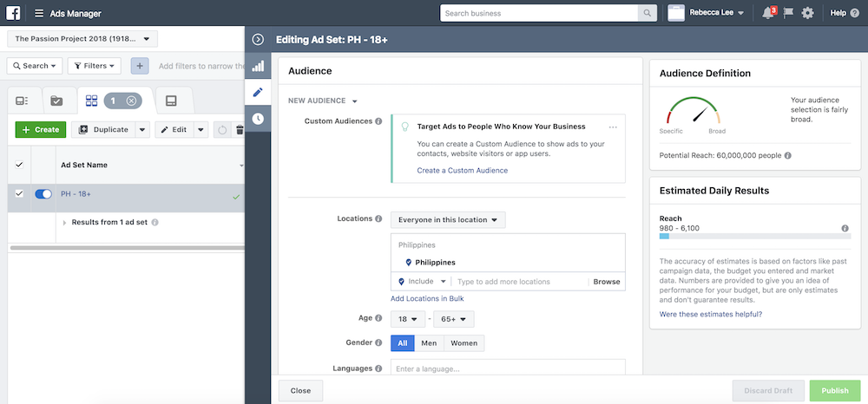Click Custom Audiences info icon

pyautogui.click(x=378, y=121)
